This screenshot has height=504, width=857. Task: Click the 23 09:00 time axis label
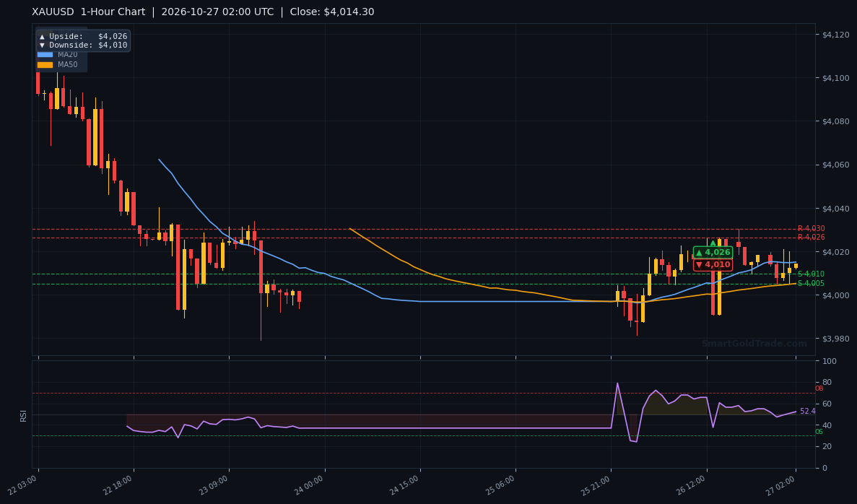[x=214, y=485]
